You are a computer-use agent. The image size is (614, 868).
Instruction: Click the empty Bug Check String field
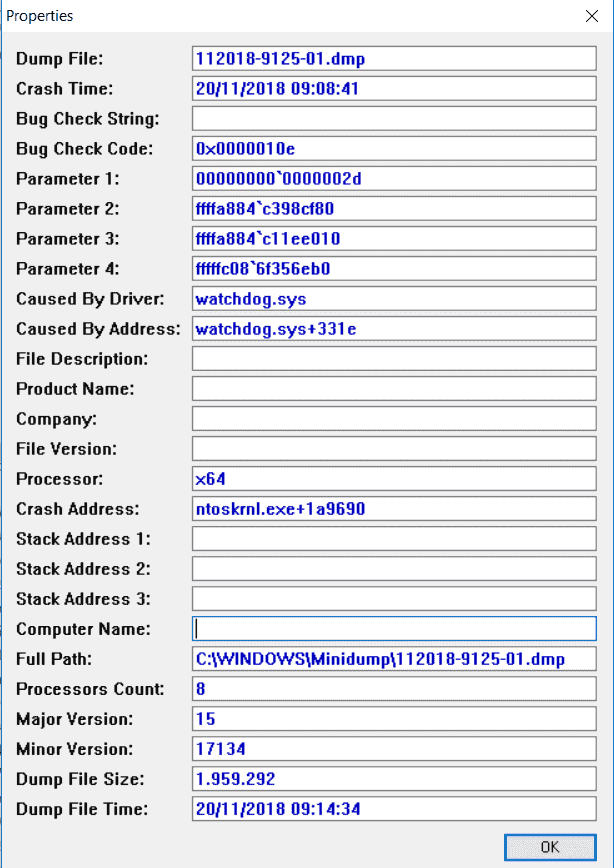pyautogui.click(x=394, y=118)
